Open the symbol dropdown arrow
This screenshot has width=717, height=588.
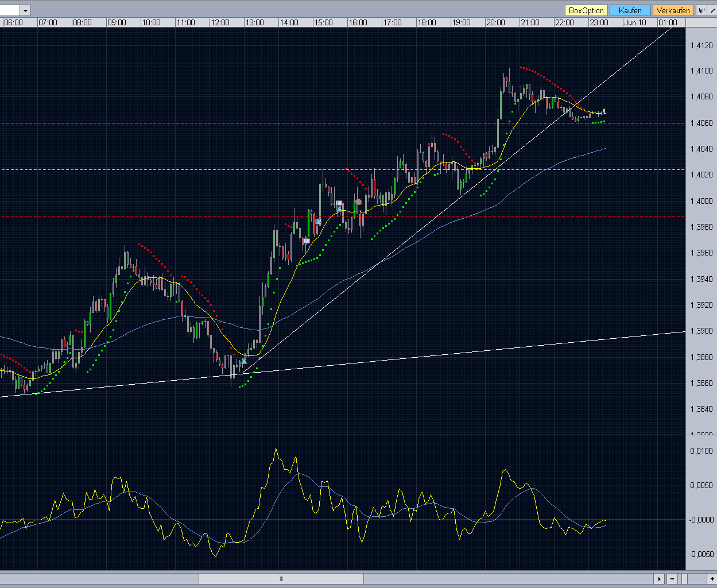click(x=25, y=10)
